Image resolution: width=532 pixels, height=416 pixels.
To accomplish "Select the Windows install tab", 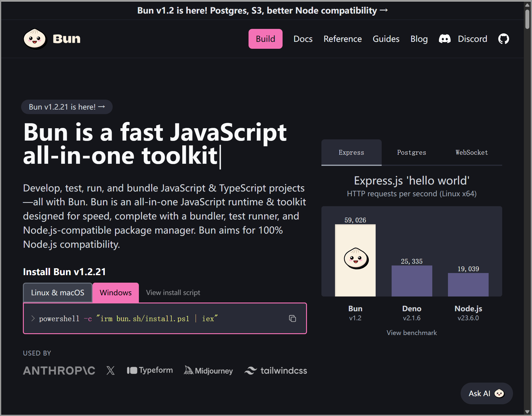I will tap(116, 293).
